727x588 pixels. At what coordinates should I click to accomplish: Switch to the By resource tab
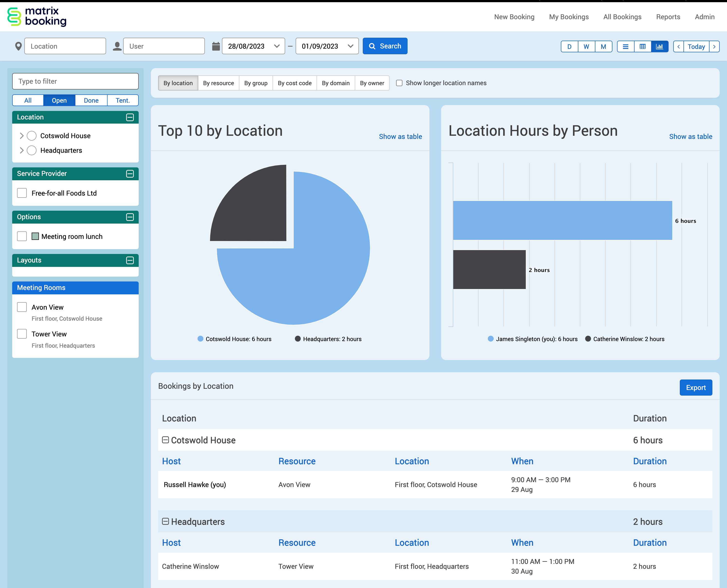pyautogui.click(x=218, y=83)
